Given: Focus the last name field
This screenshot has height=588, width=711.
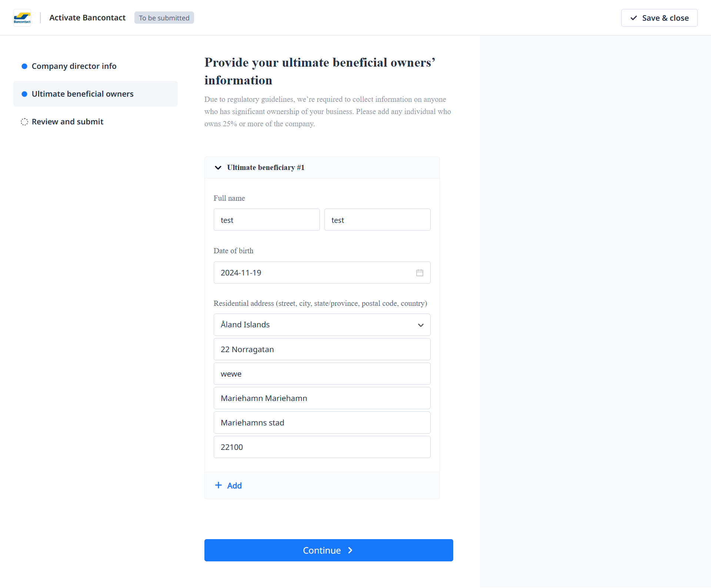Looking at the screenshot, I should coord(377,220).
